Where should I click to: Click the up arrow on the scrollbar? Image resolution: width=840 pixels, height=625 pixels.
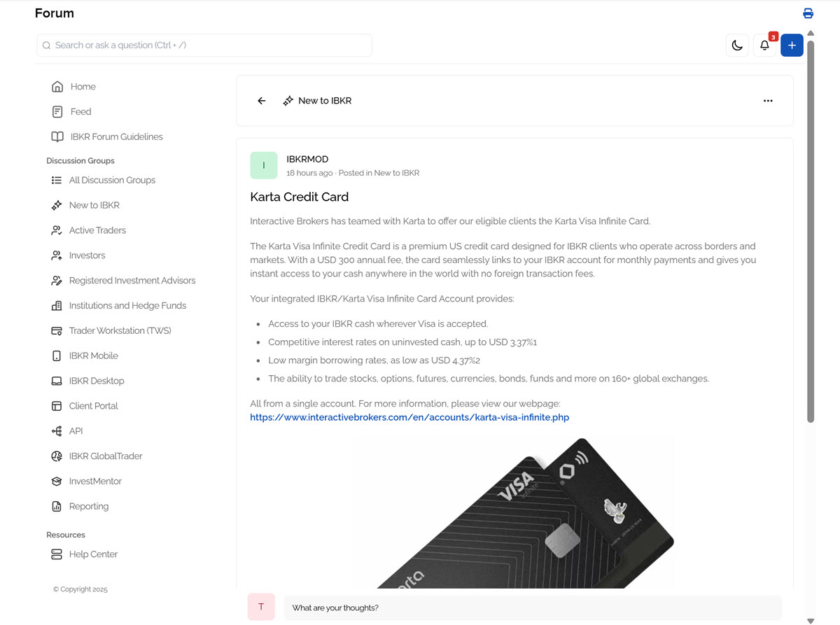pyautogui.click(x=810, y=33)
